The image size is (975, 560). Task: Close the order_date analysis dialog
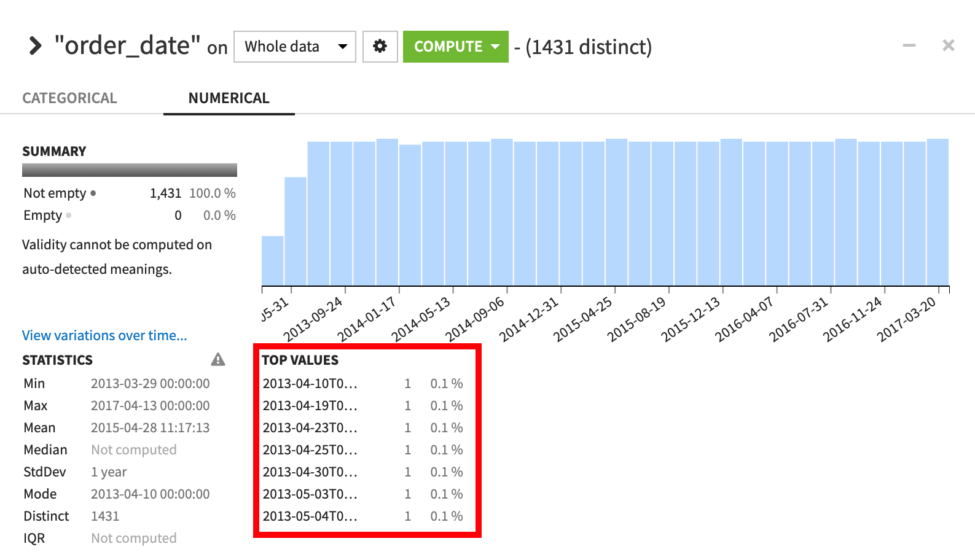[948, 45]
